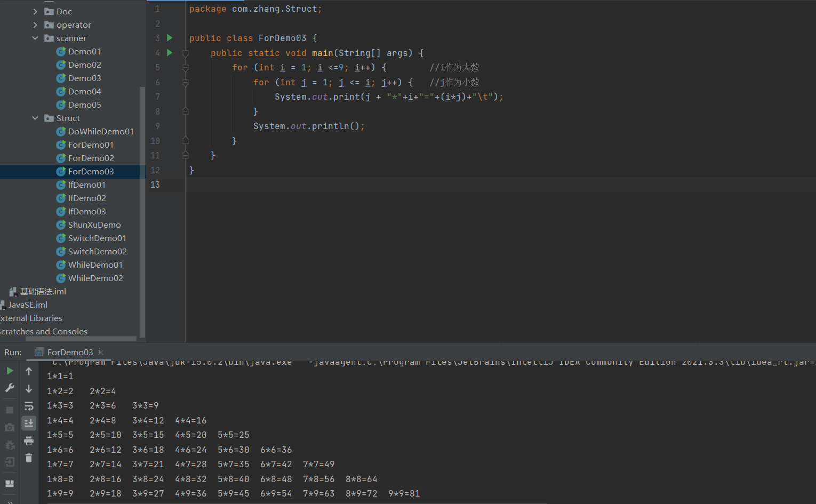This screenshot has width=816, height=504.
Task: Rerun ForDemo03 with the green play icon in Run panel
Action: tap(10, 371)
